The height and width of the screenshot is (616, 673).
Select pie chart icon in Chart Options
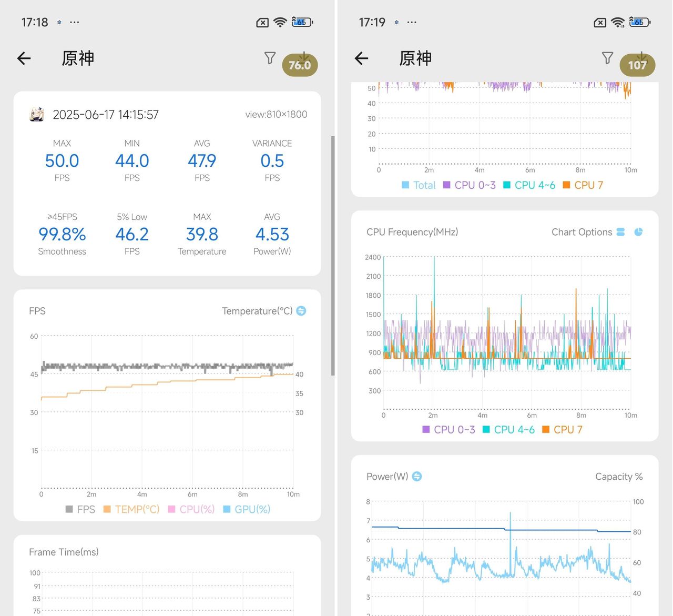point(638,231)
